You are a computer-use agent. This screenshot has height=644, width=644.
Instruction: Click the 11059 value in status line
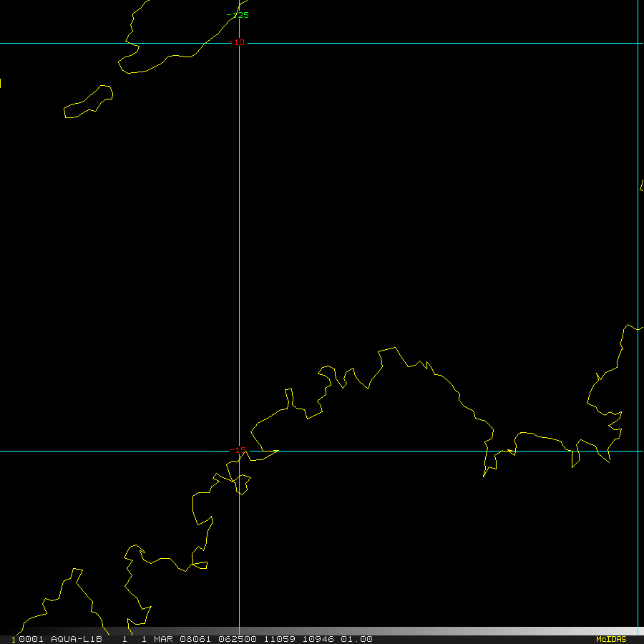click(x=278, y=639)
